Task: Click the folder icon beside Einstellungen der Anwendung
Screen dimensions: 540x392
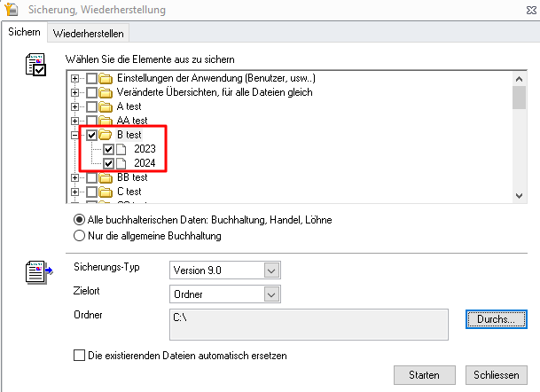Action: 106,78
